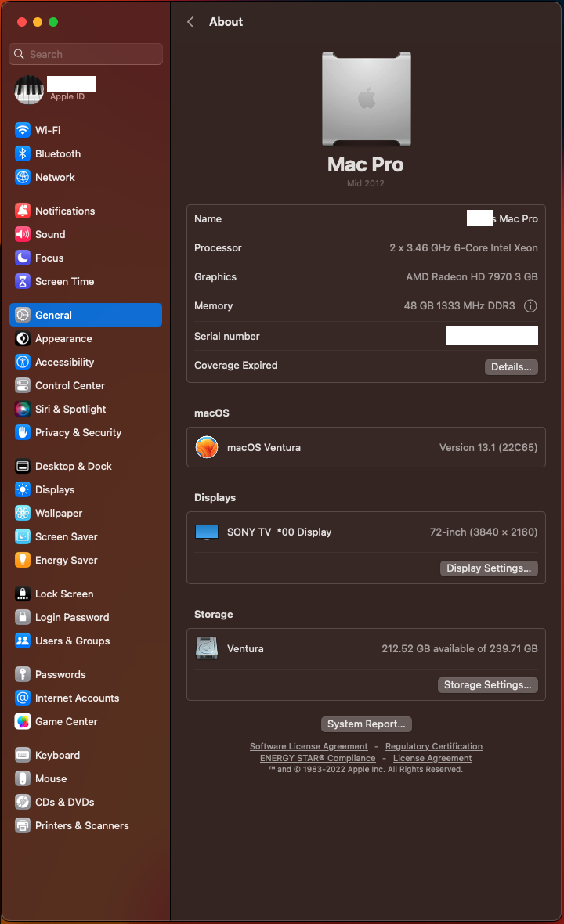
Task: Open the License Agreement link
Action: (432, 759)
